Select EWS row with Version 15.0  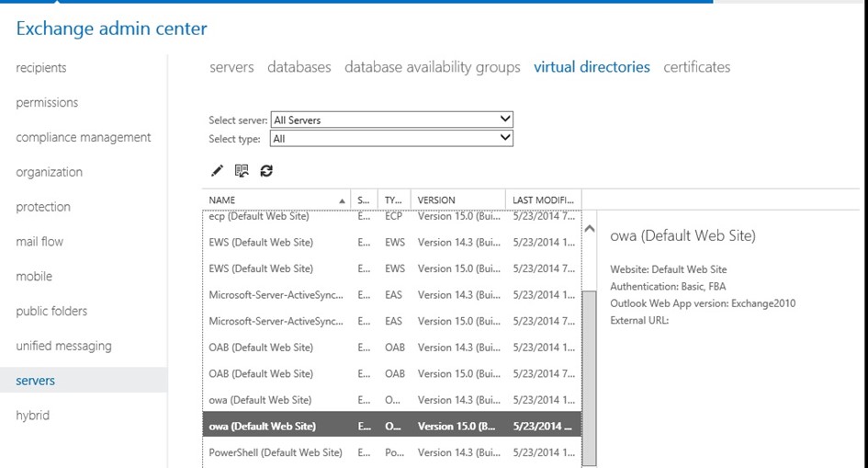(x=392, y=268)
